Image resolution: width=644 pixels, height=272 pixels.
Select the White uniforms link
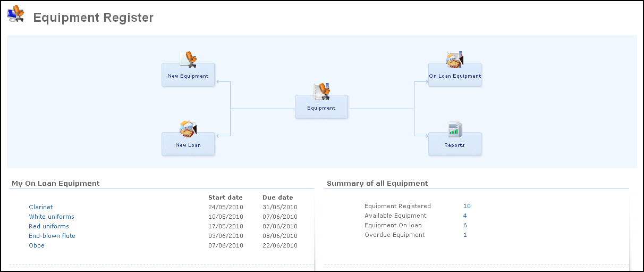(52, 217)
